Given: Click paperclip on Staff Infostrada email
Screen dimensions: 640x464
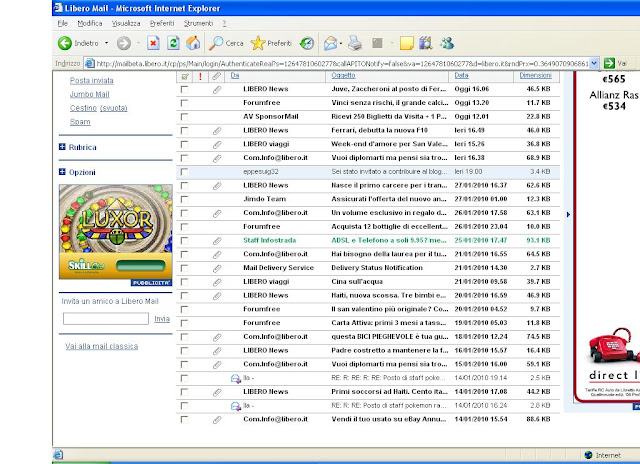Looking at the screenshot, I should click(217, 241).
